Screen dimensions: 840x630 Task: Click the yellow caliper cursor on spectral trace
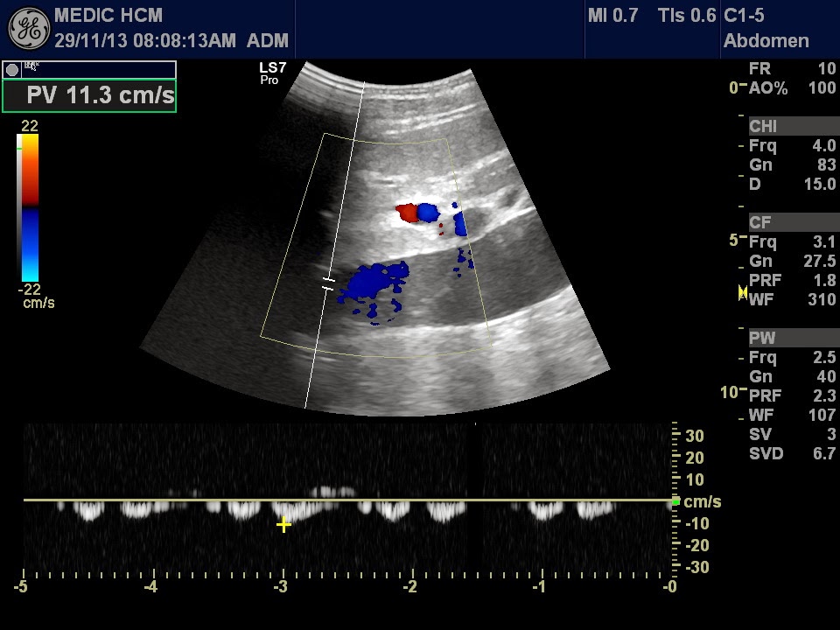click(x=283, y=526)
